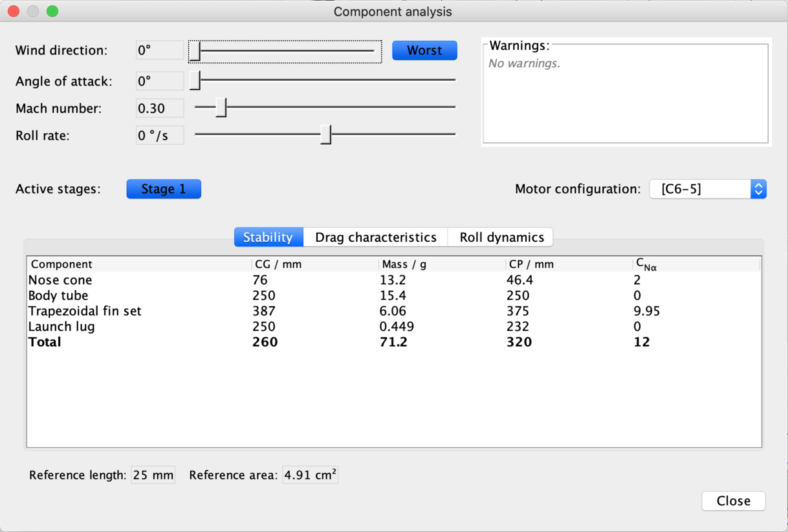Click the Roll rate slider handle

(x=326, y=135)
